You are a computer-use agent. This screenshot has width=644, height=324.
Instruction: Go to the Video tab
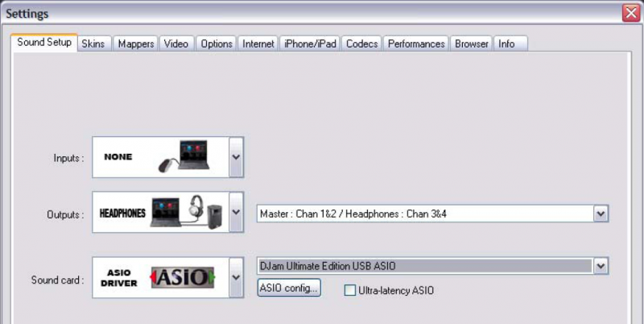coord(176,44)
